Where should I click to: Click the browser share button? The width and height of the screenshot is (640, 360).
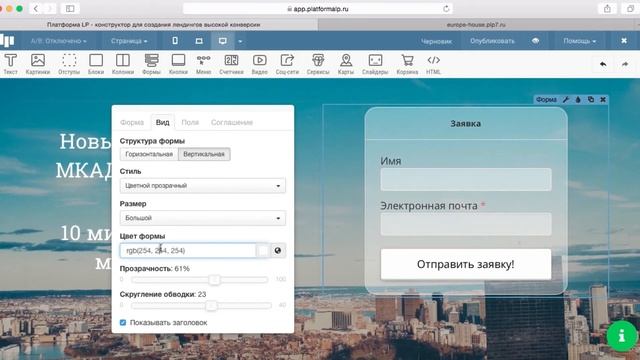(607, 9)
